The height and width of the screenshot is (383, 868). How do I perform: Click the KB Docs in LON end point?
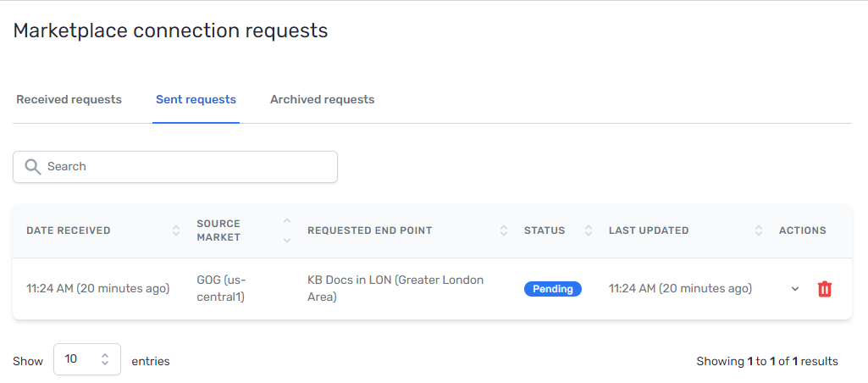[x=395, y=288]
